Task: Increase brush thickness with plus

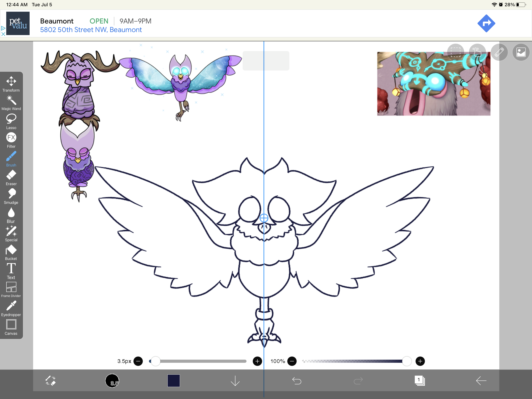Action: tap(257, 361)
